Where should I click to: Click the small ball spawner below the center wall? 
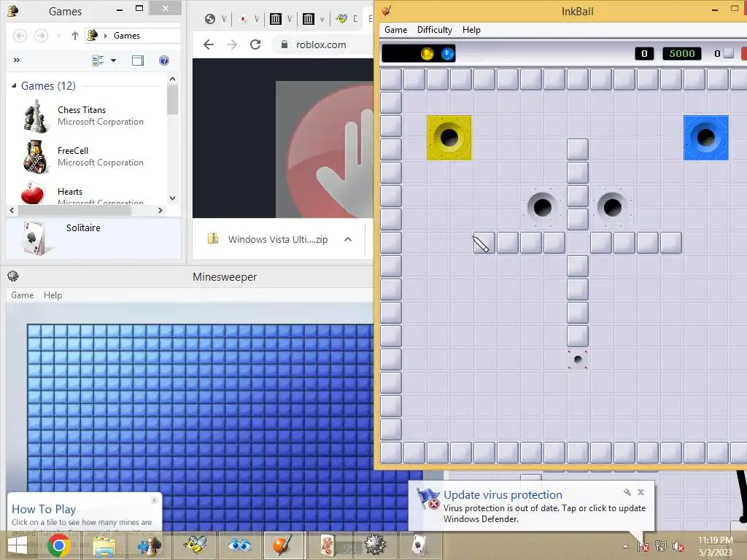click(578, 359)
